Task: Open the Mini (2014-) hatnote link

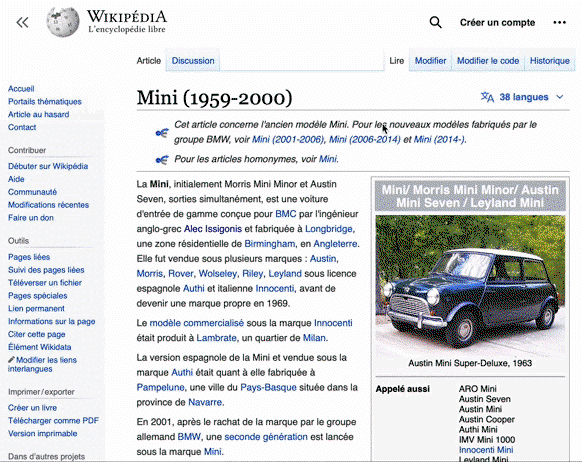Action: (439, 140)
